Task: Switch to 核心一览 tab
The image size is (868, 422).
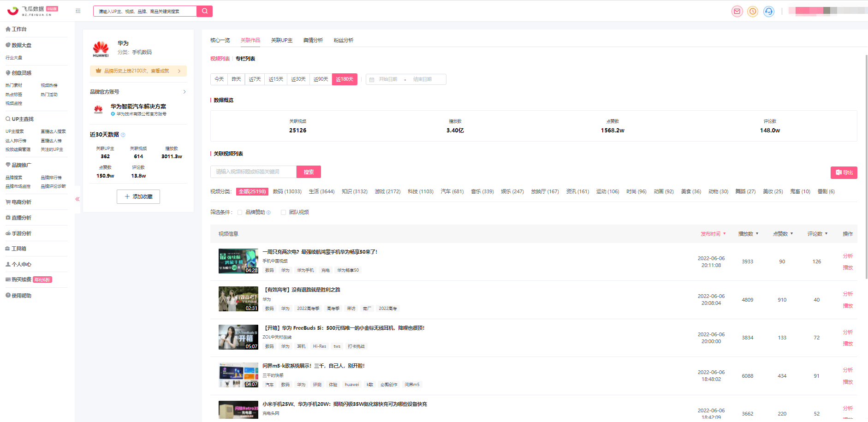Action: pyautogui.click(x=220, y=41)
